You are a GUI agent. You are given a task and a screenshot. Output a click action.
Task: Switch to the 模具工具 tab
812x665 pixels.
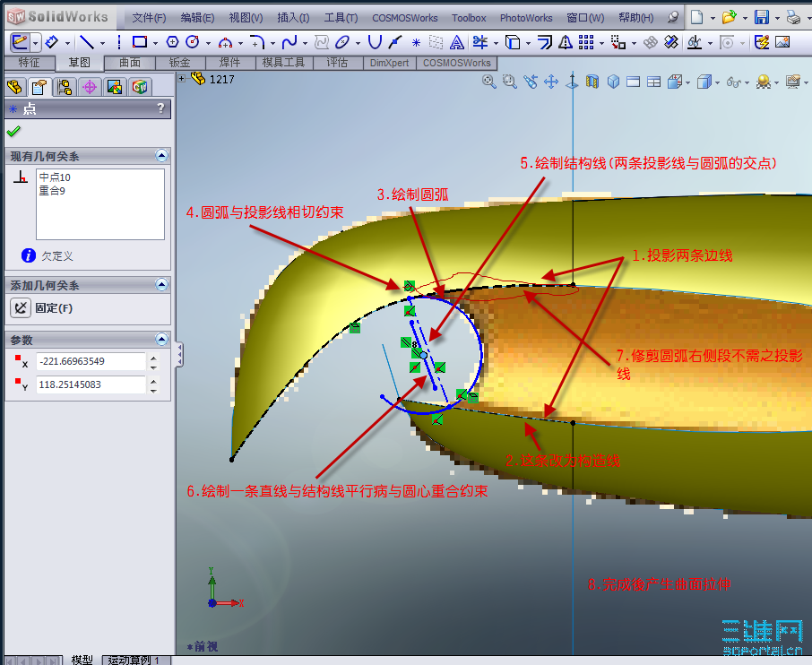283,63
